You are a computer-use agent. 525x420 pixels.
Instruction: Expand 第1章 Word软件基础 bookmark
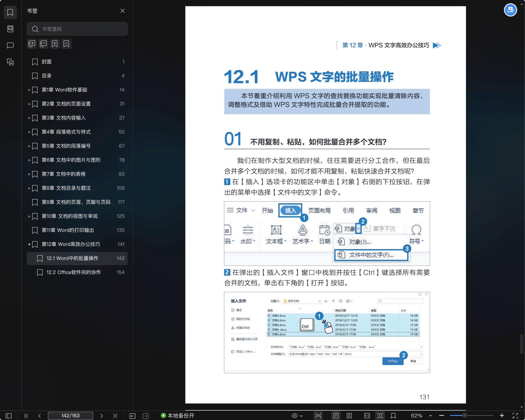click(x=29, y=90)
